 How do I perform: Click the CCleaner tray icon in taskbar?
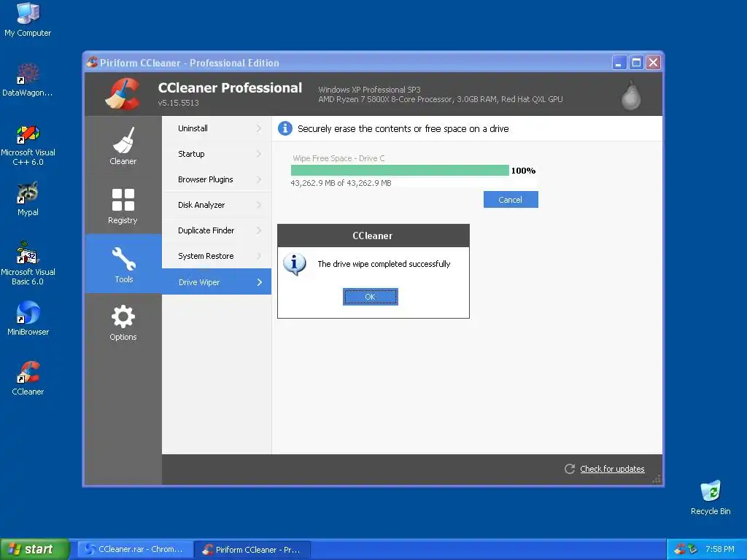tap(680, 550)
